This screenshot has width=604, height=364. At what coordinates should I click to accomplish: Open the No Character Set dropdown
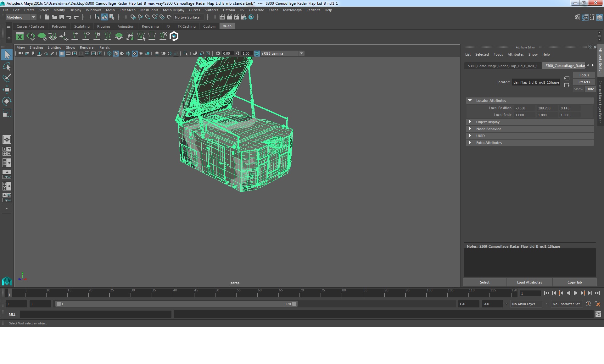[x=567, y=304]
